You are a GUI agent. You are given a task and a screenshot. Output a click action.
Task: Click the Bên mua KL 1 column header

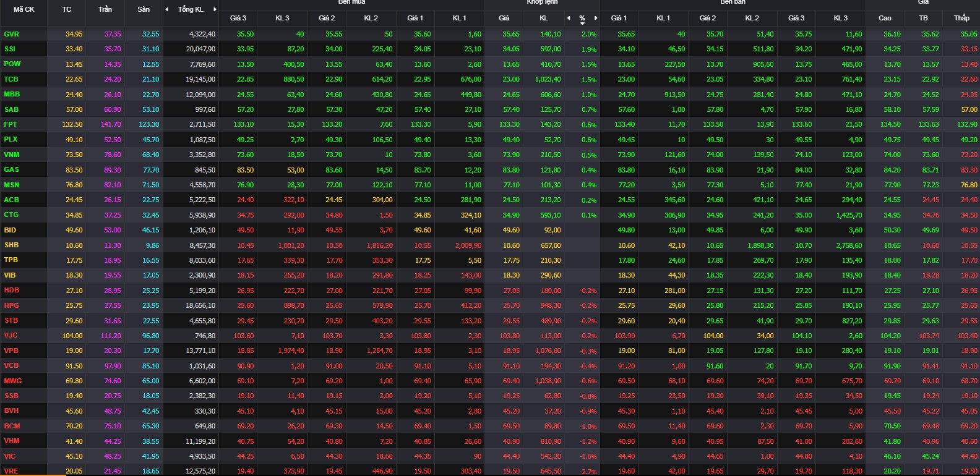click(459, 18)
